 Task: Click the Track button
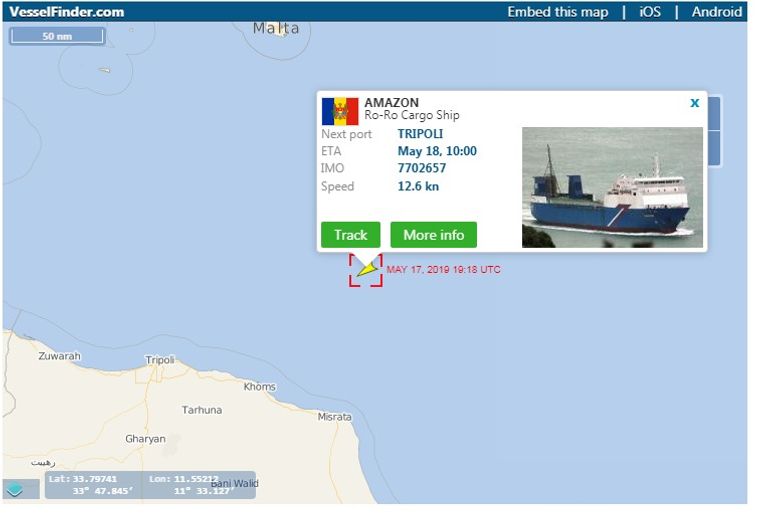[x=351, y=235]
